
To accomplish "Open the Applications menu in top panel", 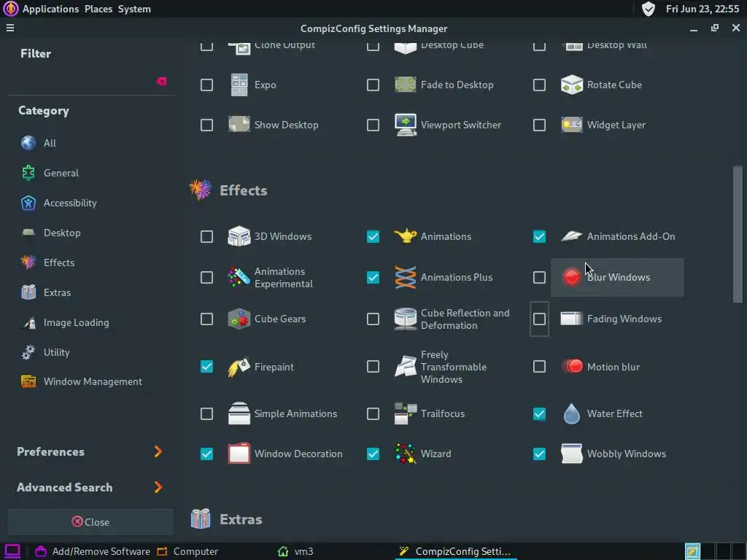I will click(x=50, y=9).
